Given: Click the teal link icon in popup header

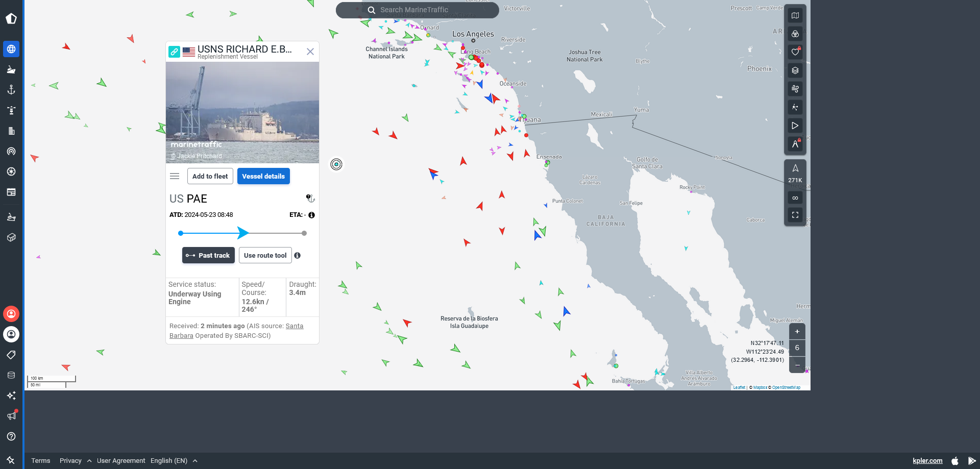Looking at the screenshot, I should click(x=174, y=52).
